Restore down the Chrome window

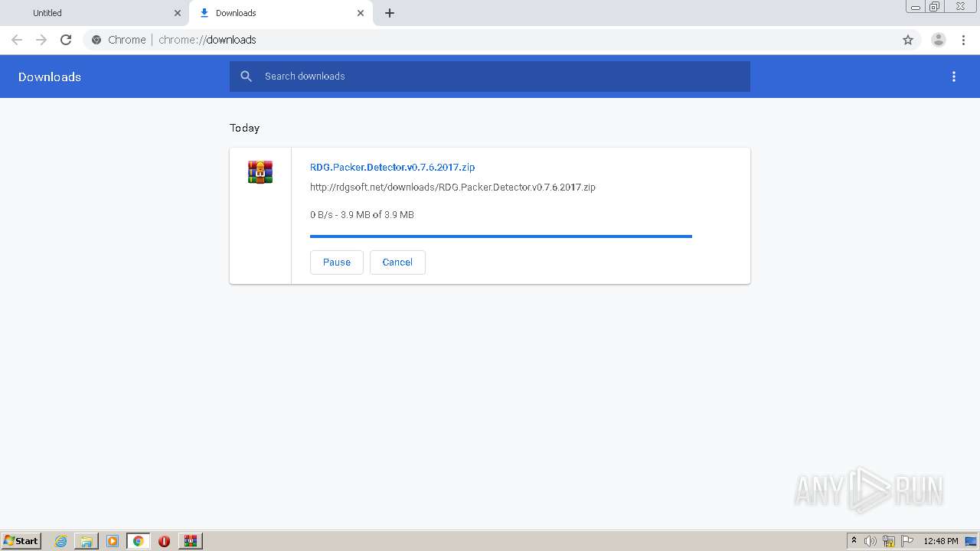tap(935, 7)
